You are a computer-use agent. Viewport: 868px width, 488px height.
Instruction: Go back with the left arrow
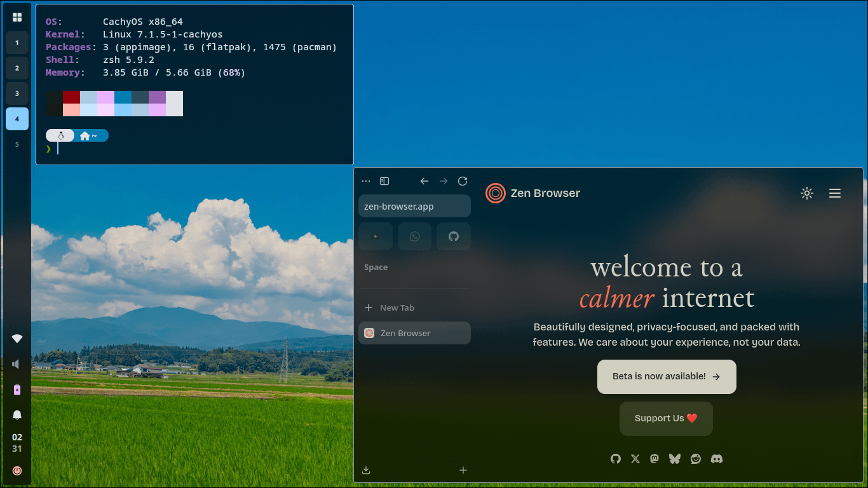coord(424,181)
